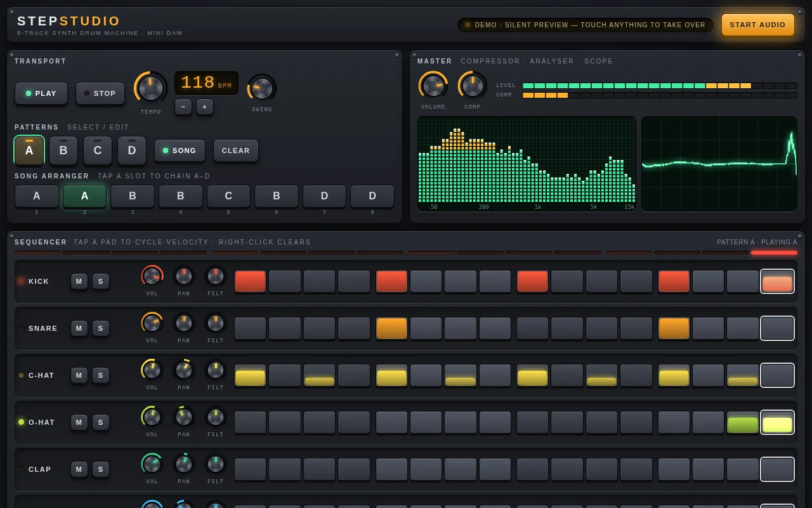The height and width of the screenshot is (508, 812).
Task: Select pattern C
Action: [x=98, y=150]
